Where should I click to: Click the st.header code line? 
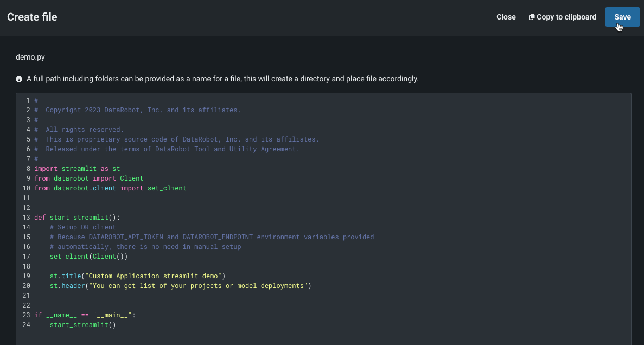[180, 286]
